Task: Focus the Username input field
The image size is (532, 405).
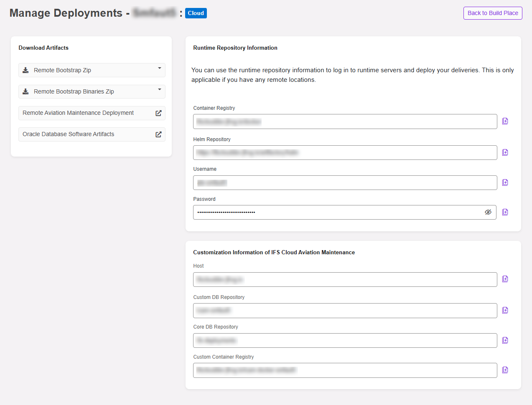Action: 345,183
